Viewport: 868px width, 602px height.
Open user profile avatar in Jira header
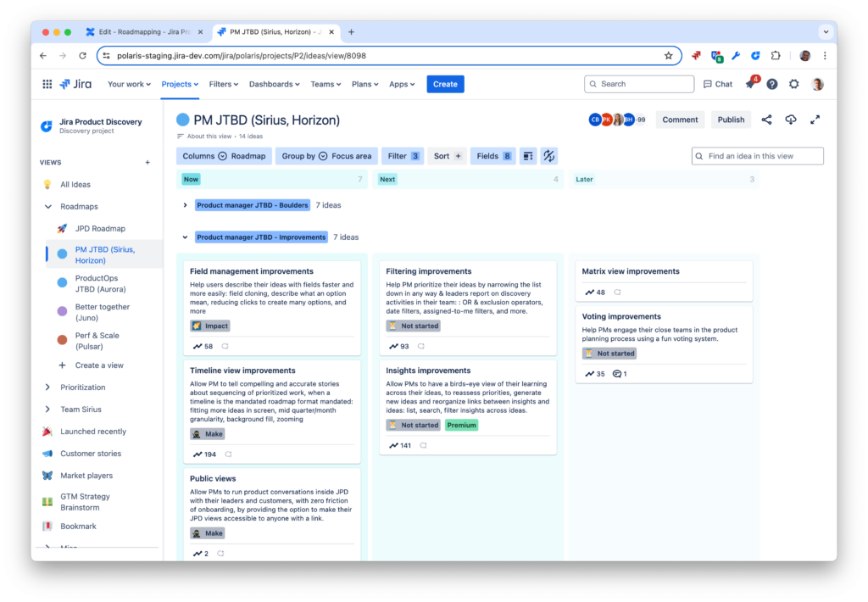pyautogui.click(x=817, y=84)
